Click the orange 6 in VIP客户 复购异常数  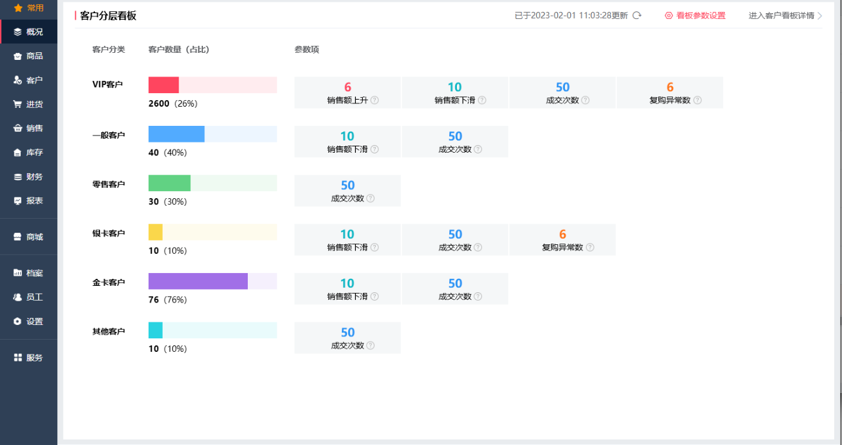tap(670, 87)
